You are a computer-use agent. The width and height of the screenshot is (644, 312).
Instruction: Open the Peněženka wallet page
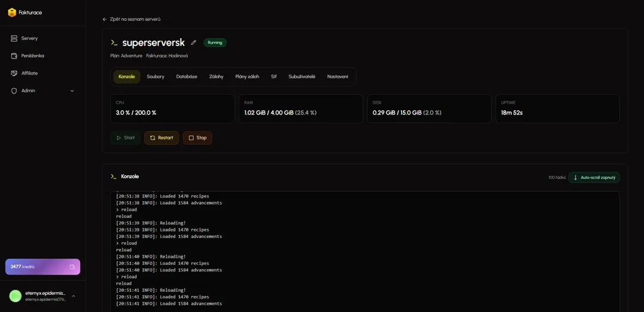tap(32, 55)
